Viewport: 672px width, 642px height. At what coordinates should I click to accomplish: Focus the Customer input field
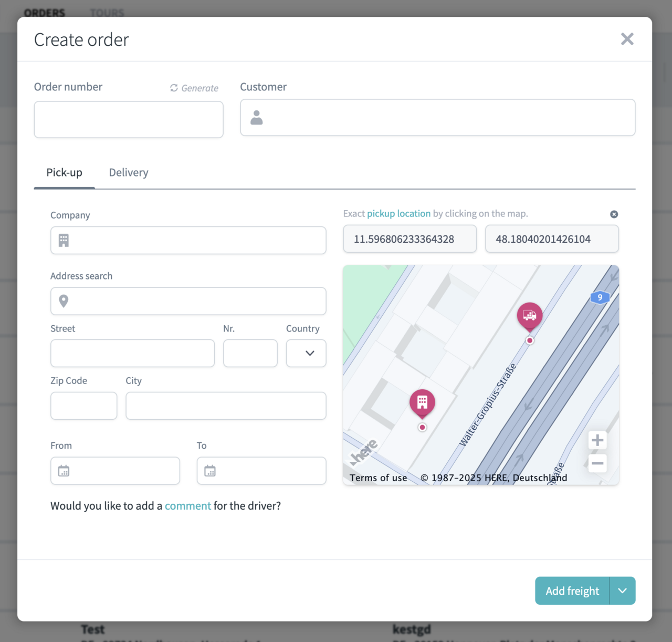tap(446, 118)
